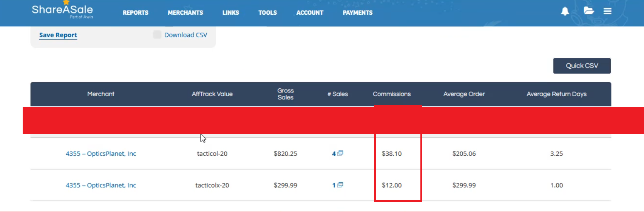Viewport: 644px width, 212px height.
Task: Select the $38.10 commission value
Action: tap(392, 154)
